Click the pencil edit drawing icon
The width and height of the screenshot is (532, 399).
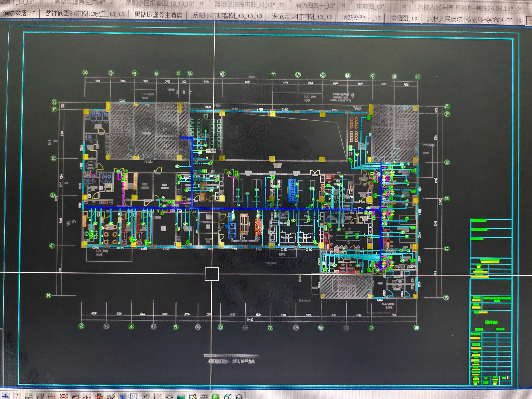(193, 397)
